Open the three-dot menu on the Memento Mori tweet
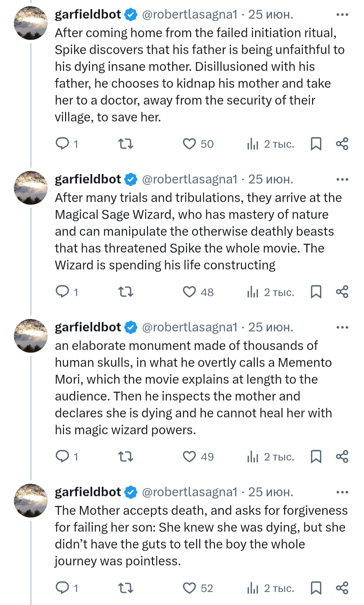The image size is (364, 605). click(342, 327)
